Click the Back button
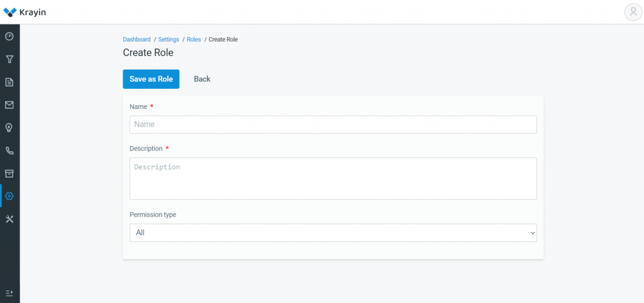The image size is (644, 303). click(202, 79)
